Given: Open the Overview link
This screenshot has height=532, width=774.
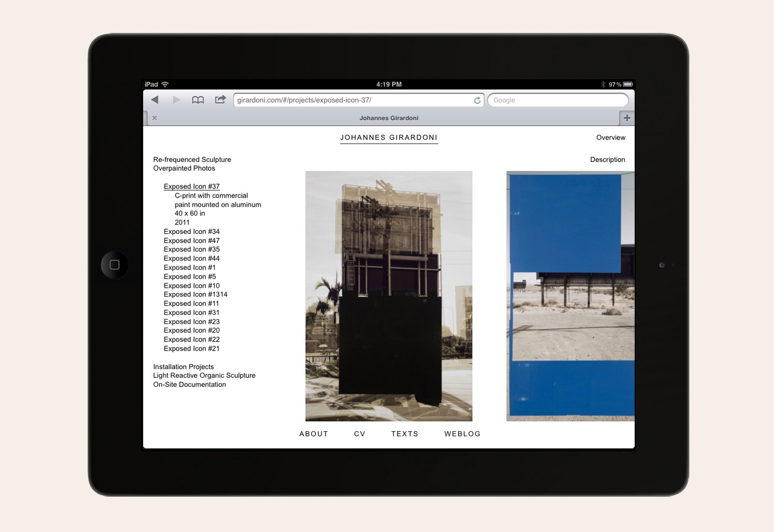Looking at the screenshot, I should [x=610, y=138].
